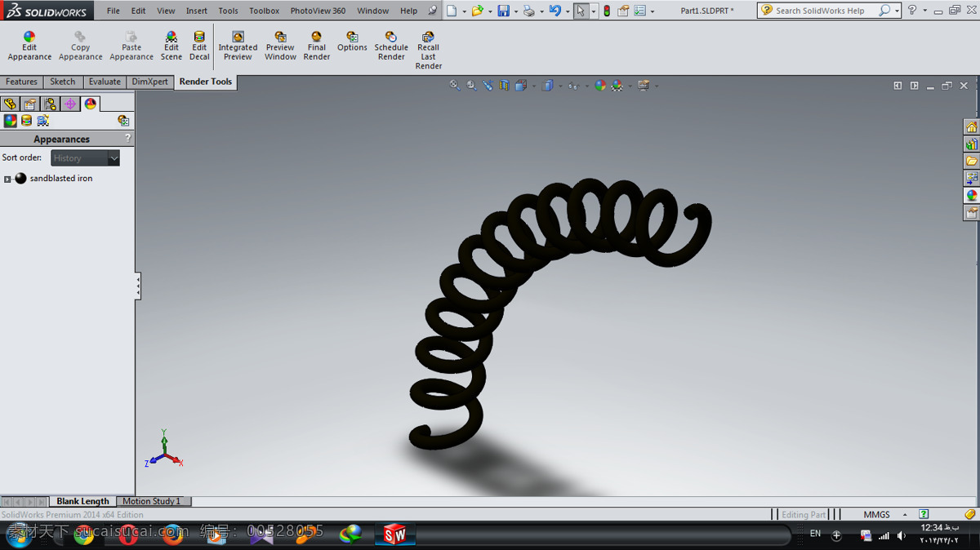Open the Window menu
980x550 pixels.
click(x=372, y=11)
